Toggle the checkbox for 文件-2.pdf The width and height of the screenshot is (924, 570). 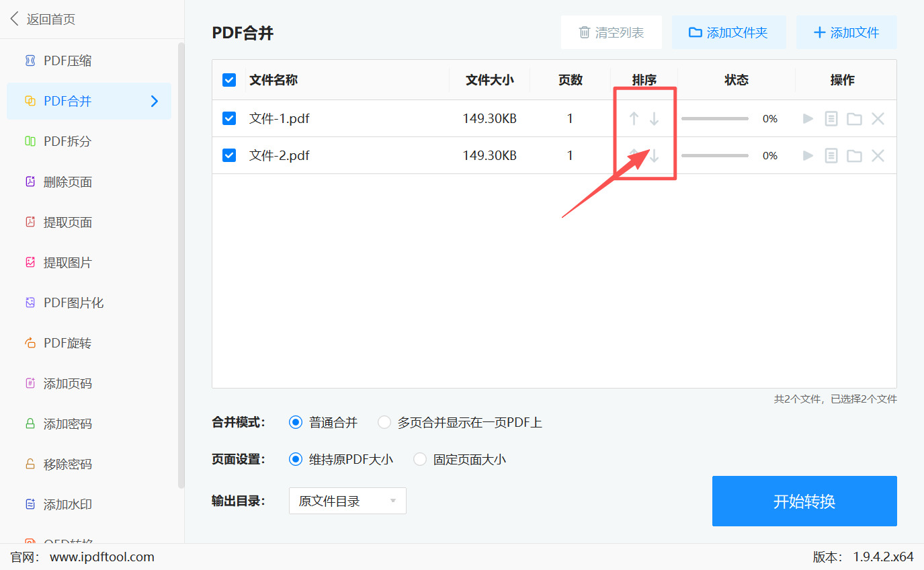[229, 155]
